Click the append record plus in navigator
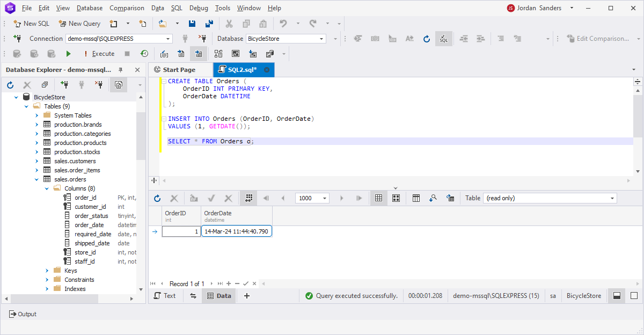Image resolution: width=644 pixels, height=335 pixels. (x=229, y=283)
